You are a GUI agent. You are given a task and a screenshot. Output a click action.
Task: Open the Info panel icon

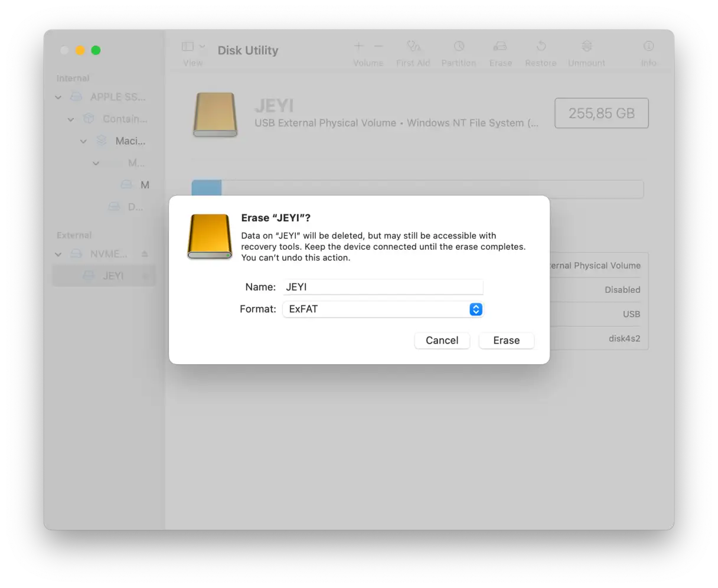648,47
